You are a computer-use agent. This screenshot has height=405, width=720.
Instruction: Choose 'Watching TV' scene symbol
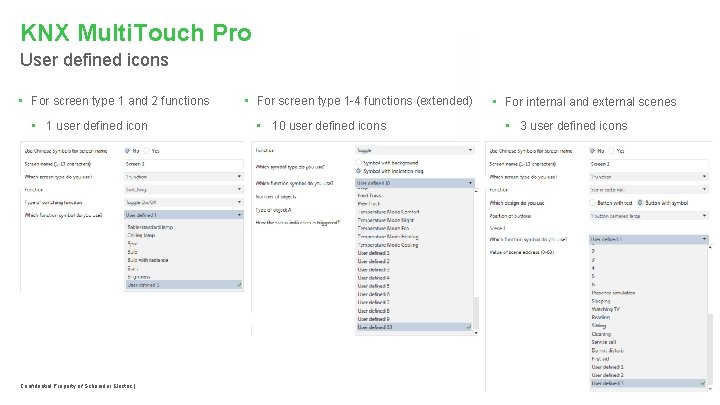pos(606,309)
